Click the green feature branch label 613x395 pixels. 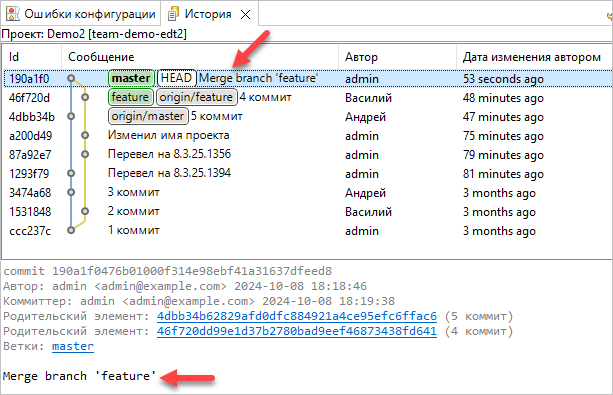(130, 97)
